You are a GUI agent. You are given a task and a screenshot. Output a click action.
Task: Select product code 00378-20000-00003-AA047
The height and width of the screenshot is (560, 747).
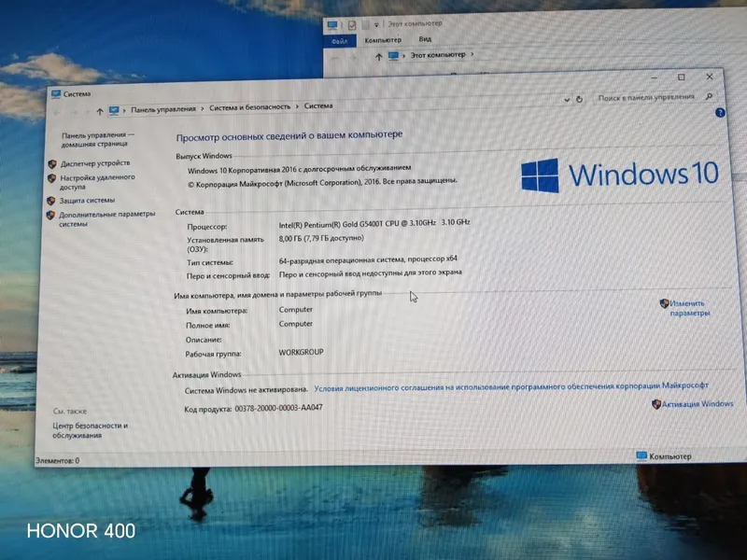(x=278, y=408)
